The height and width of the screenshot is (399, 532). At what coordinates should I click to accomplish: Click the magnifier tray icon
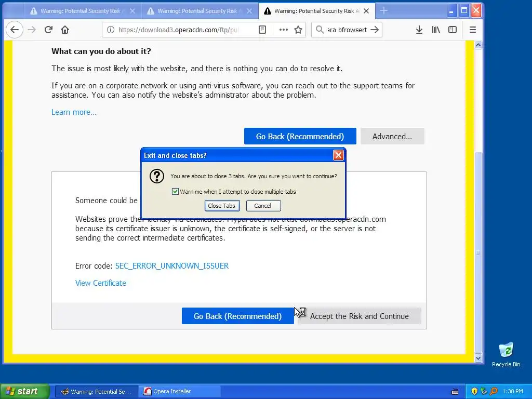pyautogui.click(x=494, y=391)
